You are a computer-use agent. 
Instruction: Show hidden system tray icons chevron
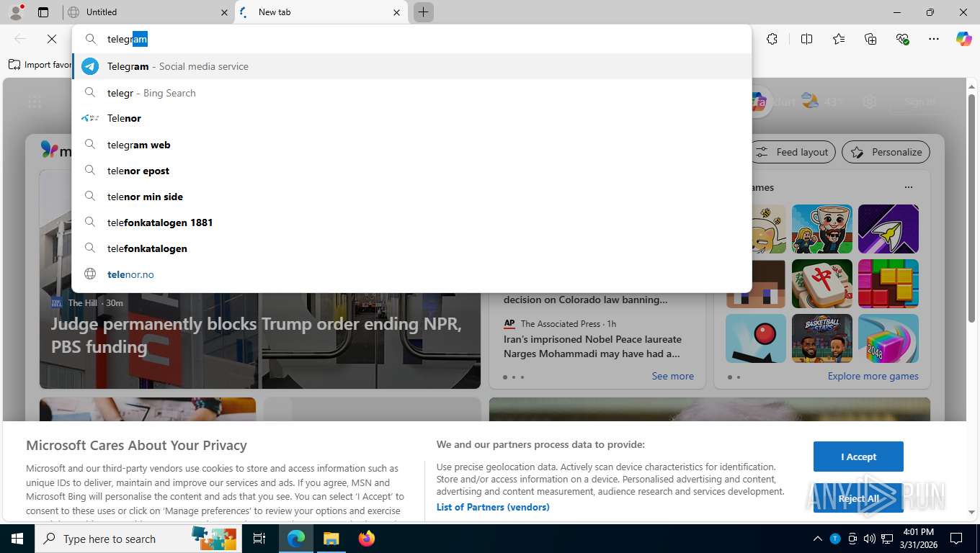click(817, 539)
